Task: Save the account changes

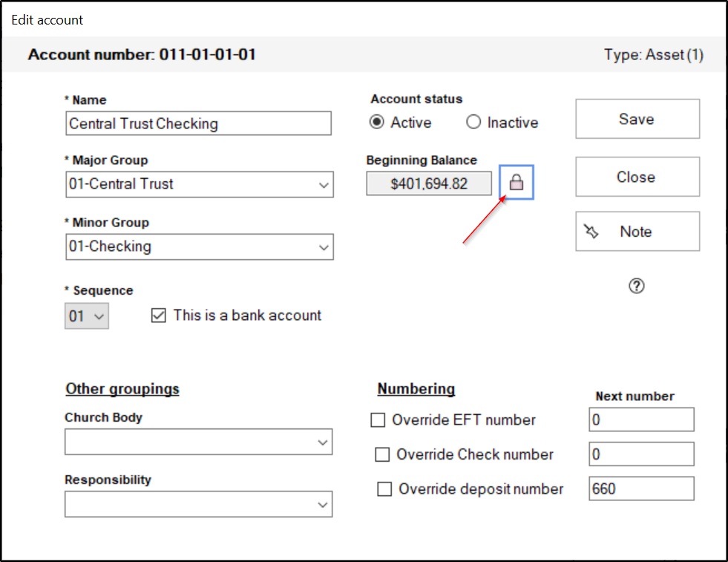Action: [x=637, y=119]
